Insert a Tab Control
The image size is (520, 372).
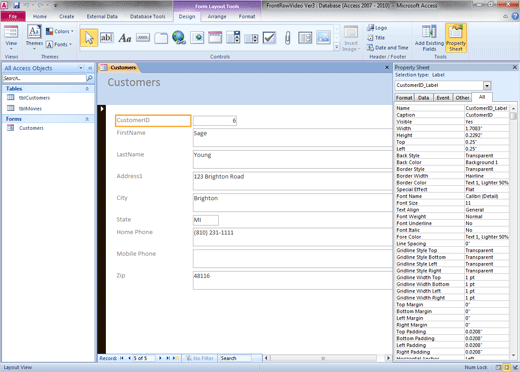pyautogui.click(x=161, y=38)
